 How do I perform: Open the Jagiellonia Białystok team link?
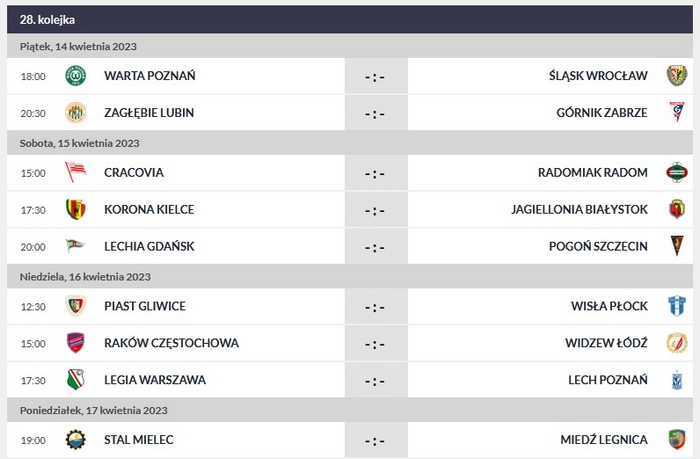(593, 209)
